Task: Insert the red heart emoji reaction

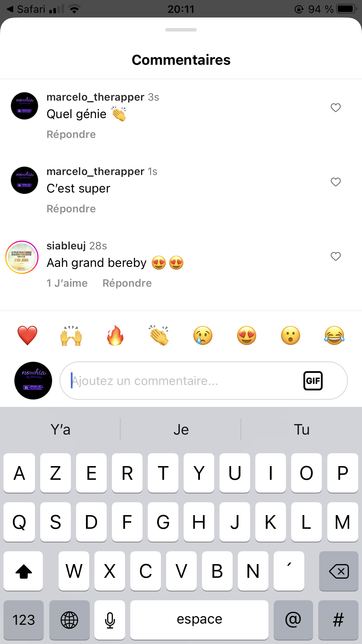Action: [x=27, y=335]
